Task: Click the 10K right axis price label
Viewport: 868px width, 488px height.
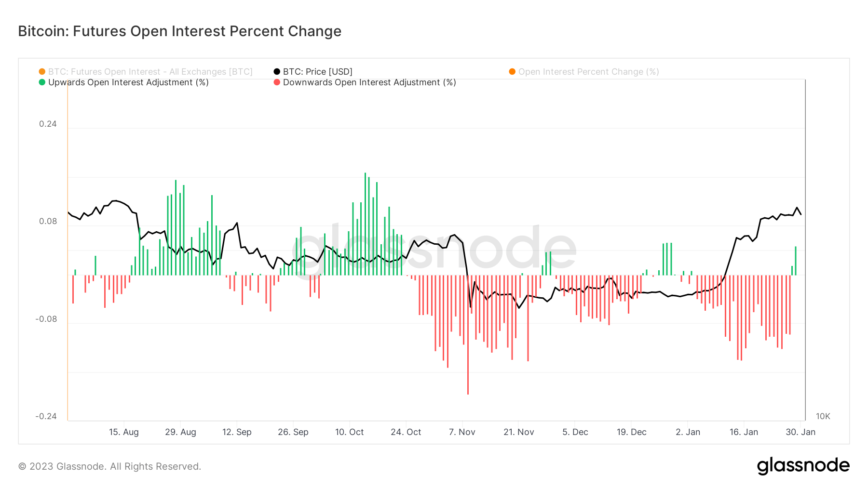Action: point(823,416)
